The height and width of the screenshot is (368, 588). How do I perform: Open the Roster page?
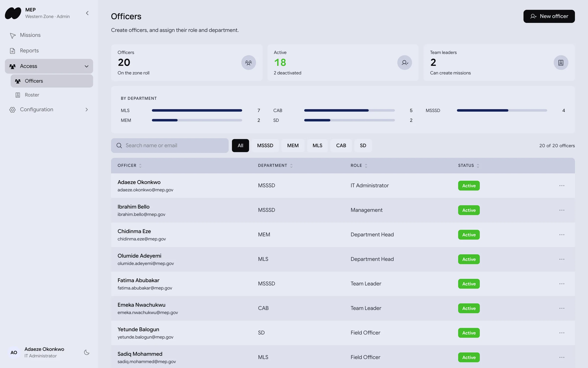click(x=52, y=95)
